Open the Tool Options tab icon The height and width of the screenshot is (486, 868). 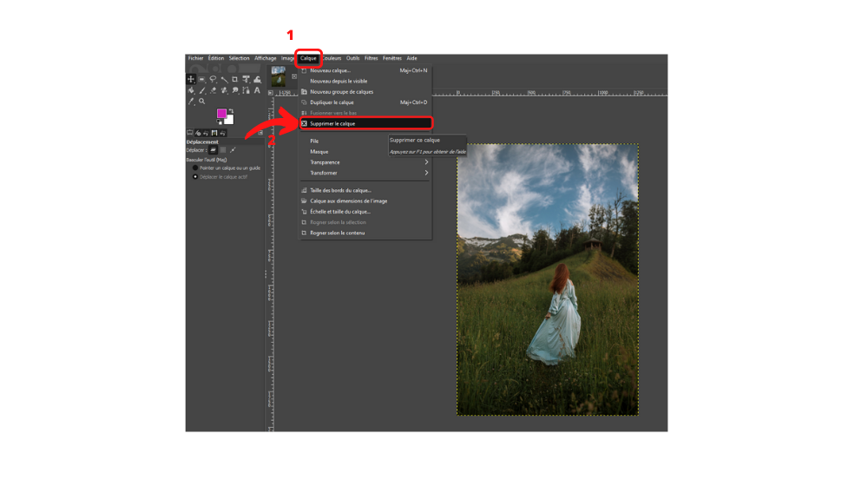pyautogui.click(x=189, y=133)
